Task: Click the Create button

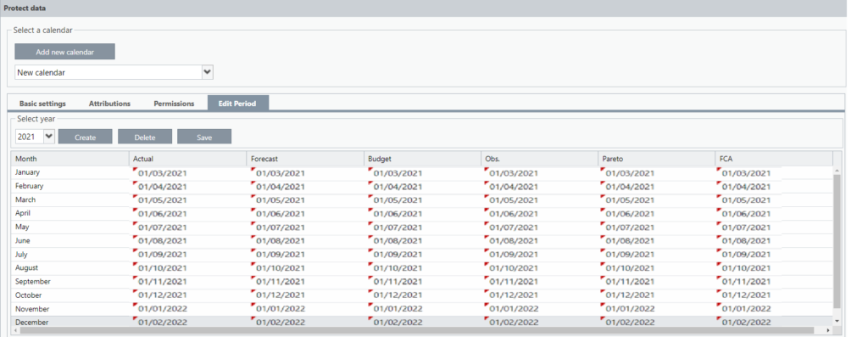Action: point(86,137)
